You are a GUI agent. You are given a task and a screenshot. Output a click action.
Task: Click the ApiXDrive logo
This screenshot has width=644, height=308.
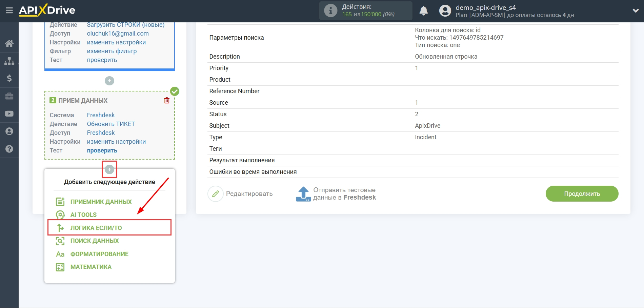tap(47, 10)
